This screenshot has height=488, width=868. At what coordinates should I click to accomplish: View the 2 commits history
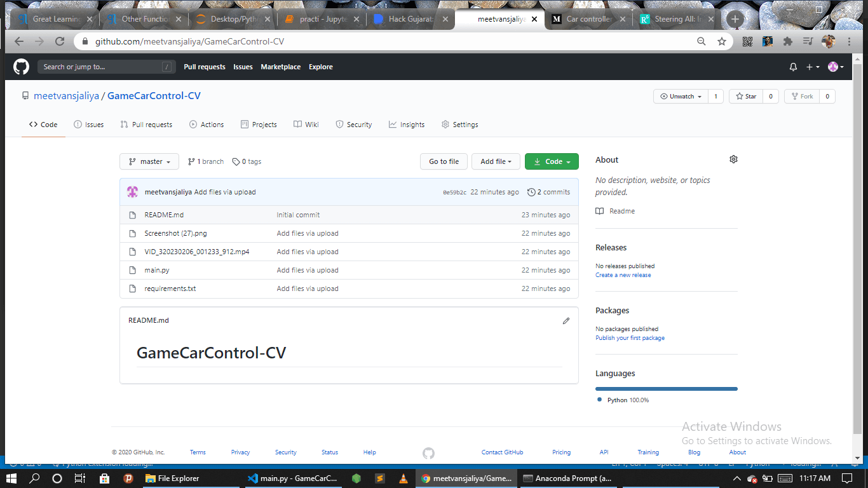[x=549, y=192]
